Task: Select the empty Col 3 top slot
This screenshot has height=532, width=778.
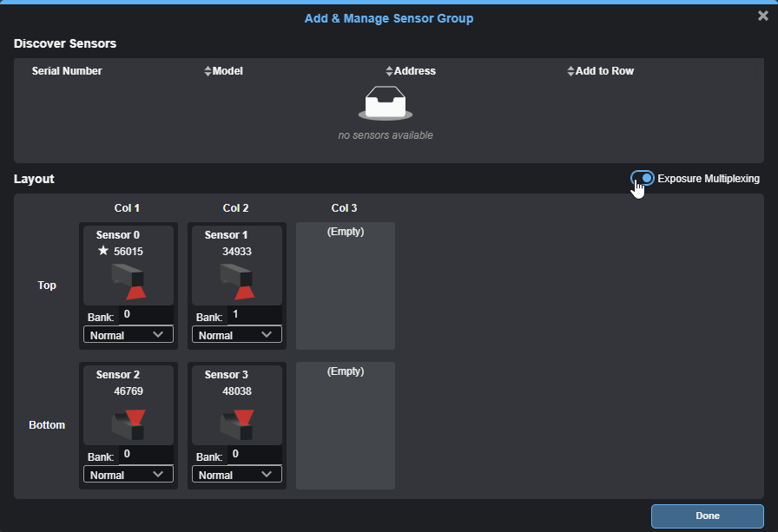Action: pos(345,286)
